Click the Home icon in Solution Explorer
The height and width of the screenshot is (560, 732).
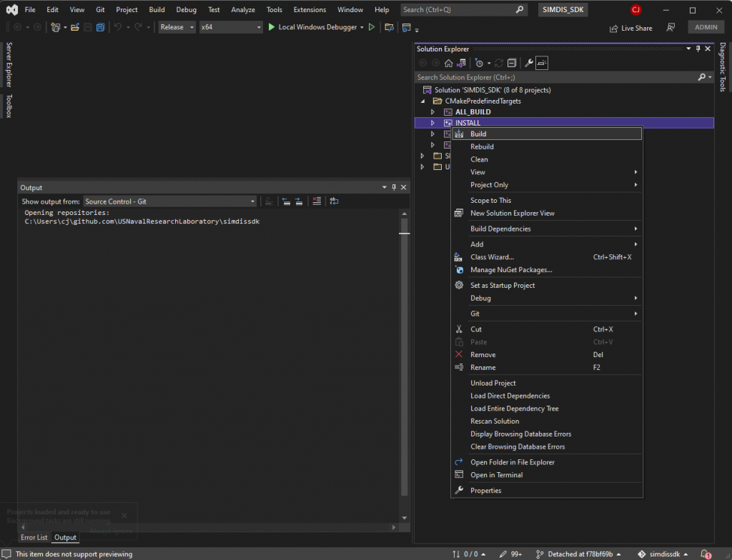click(x=449, y=63)
